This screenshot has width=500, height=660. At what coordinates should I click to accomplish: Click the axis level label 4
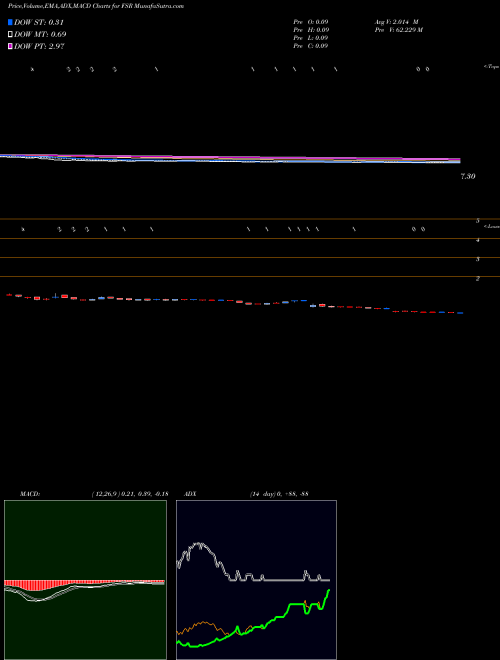478,240
